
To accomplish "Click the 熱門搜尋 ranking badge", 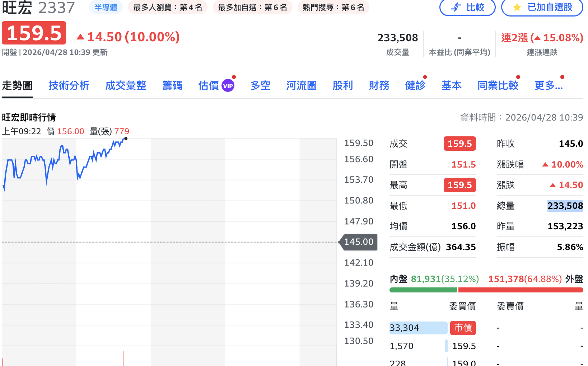I will 333,8.
